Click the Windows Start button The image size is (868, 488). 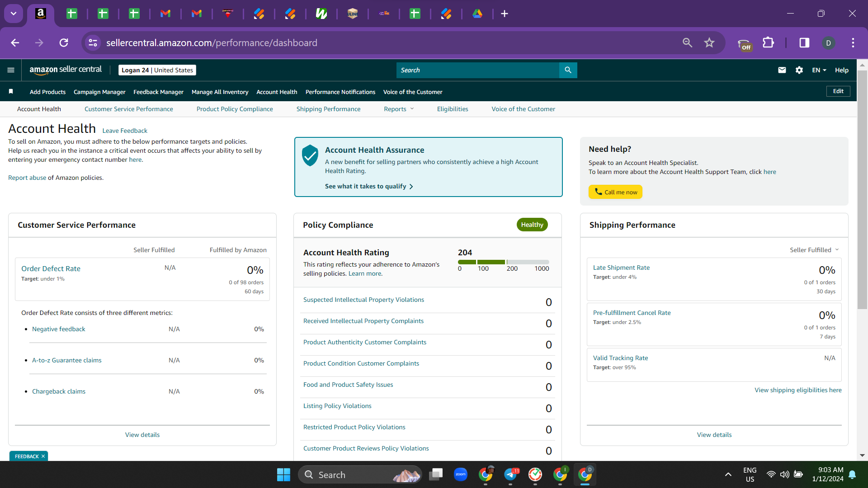283,474
